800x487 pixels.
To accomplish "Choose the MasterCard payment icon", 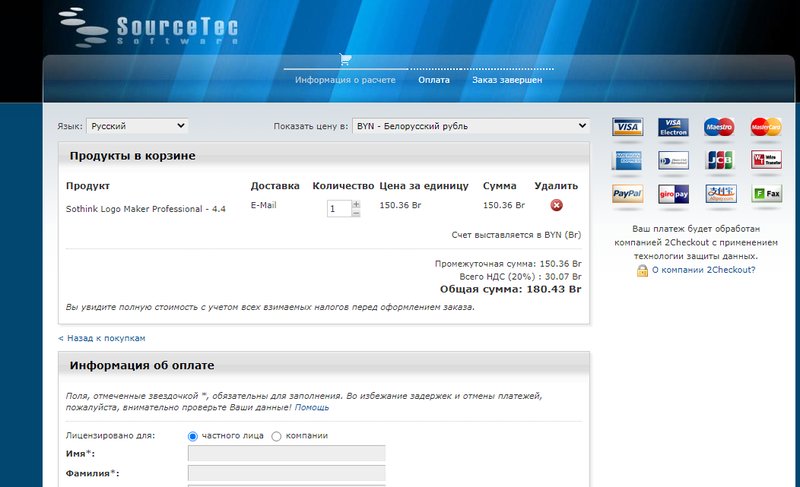I will pos(766,127).
